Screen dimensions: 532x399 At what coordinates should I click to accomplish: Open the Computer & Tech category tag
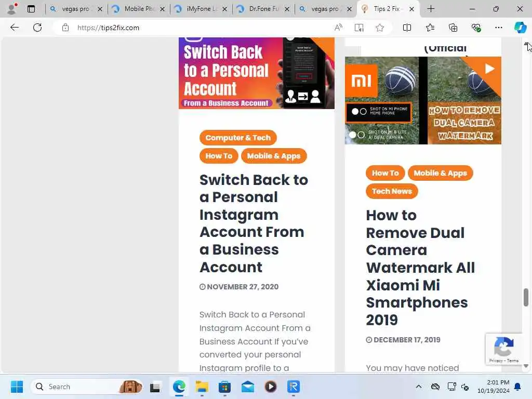click(238, 138)
